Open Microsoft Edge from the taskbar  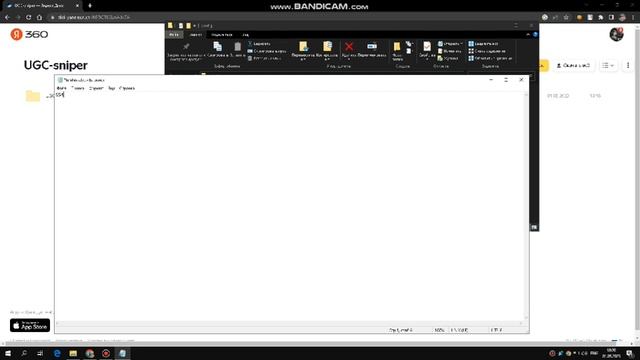[57, 353]
